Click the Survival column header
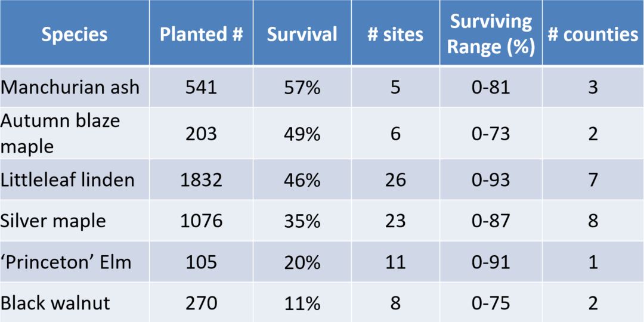The width and height of the screenshot is (644, 322). (x=302, y=34)
